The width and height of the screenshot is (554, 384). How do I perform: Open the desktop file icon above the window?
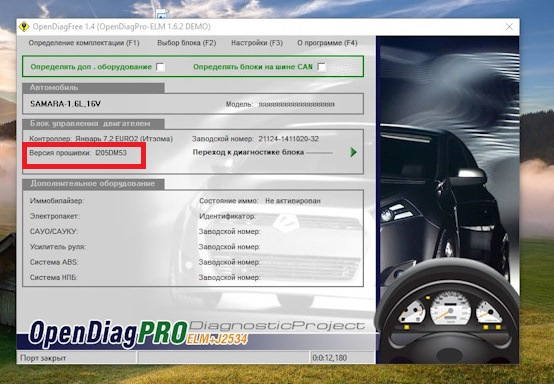pyautogui.click(x=162, y=14)
